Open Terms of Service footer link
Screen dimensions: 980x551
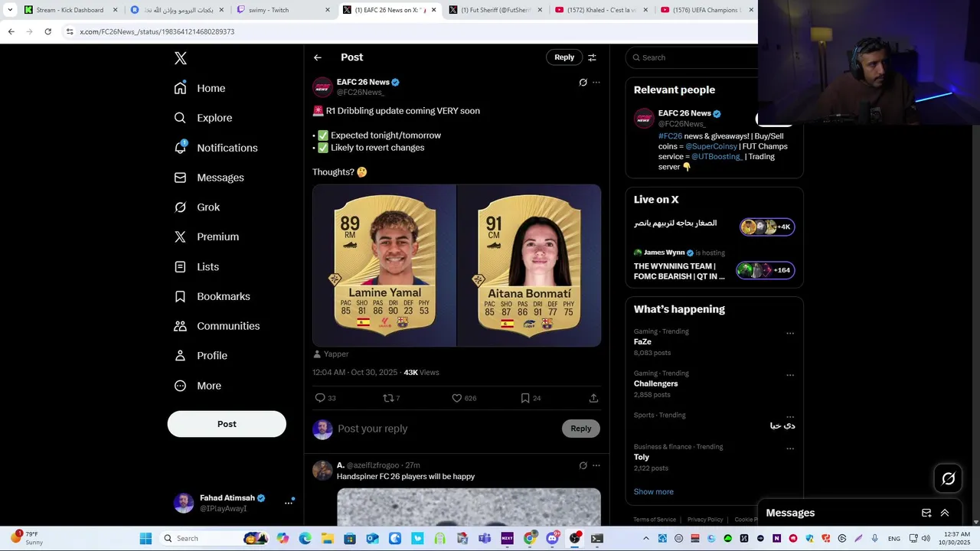pyautogui.click(x=655, y=520)
